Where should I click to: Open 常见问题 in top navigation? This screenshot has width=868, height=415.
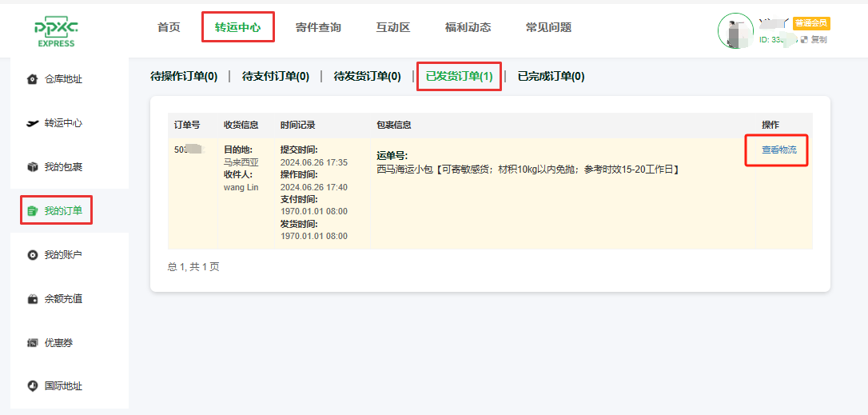[x=548, y=27]
